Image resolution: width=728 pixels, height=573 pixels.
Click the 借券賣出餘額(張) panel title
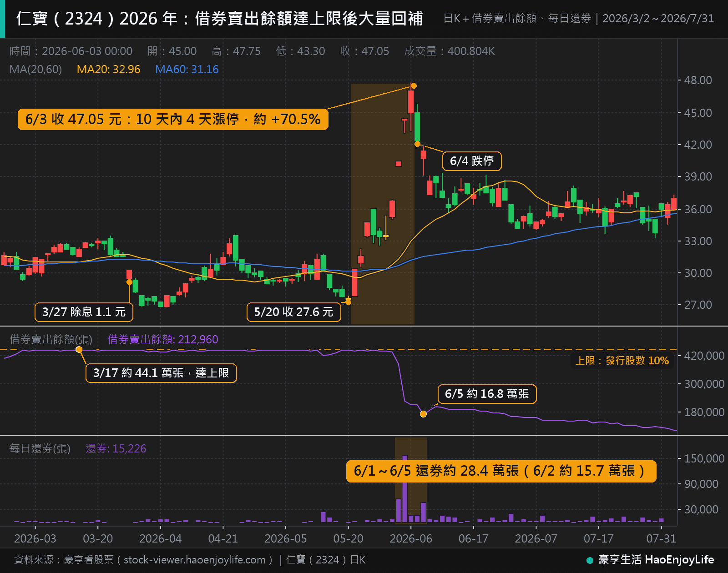coord(51,339)
